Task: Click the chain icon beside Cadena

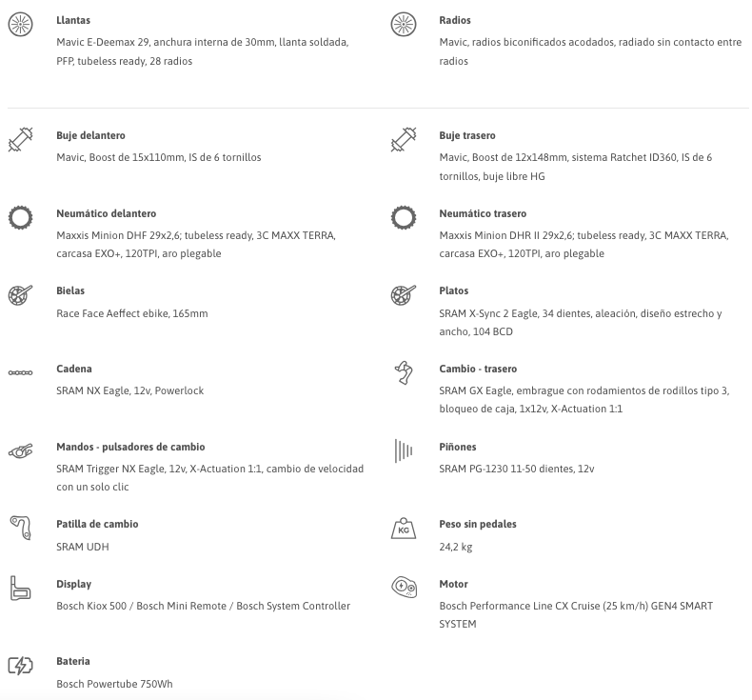Action: 20,372
